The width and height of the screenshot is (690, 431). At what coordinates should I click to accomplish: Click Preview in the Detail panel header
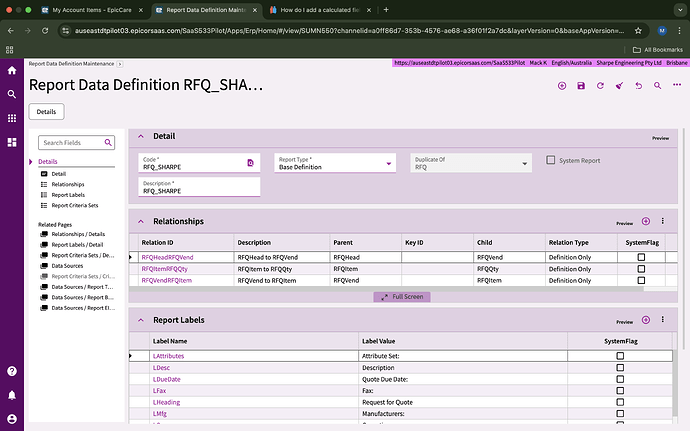coord(660,138)
